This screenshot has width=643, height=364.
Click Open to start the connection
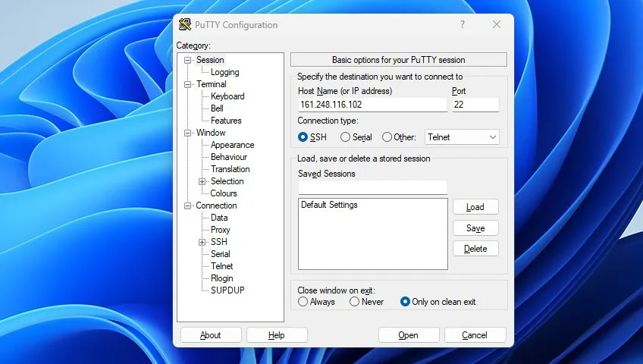click(409, 335)
